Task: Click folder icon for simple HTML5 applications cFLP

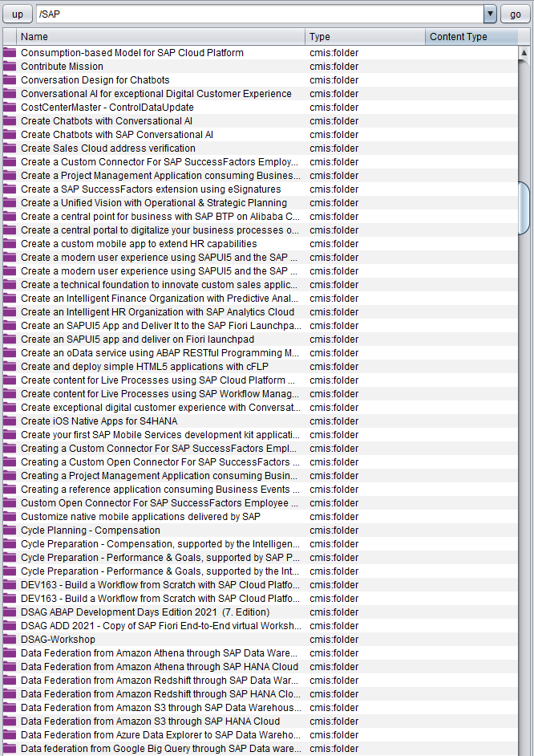Action: point(10,367)
